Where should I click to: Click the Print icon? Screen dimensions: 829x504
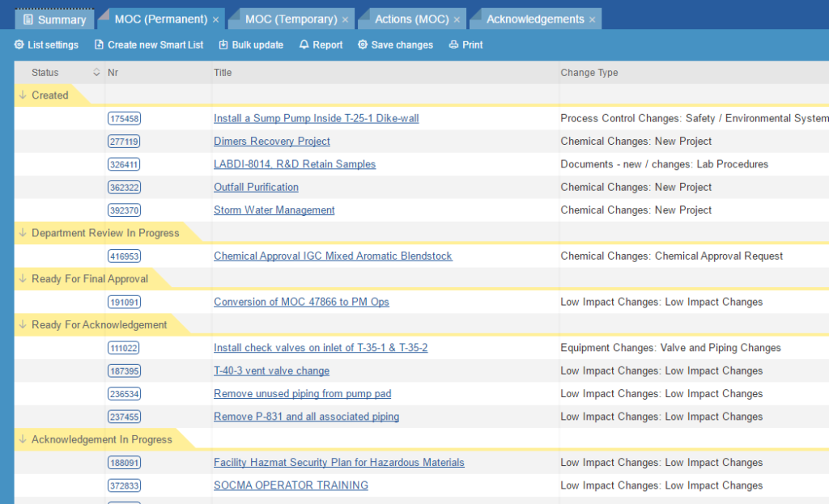click(453, 45)
